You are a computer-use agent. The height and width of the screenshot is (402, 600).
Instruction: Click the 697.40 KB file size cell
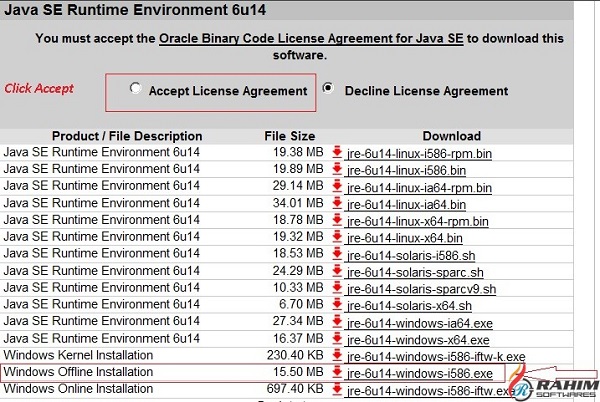coord(295,389)
